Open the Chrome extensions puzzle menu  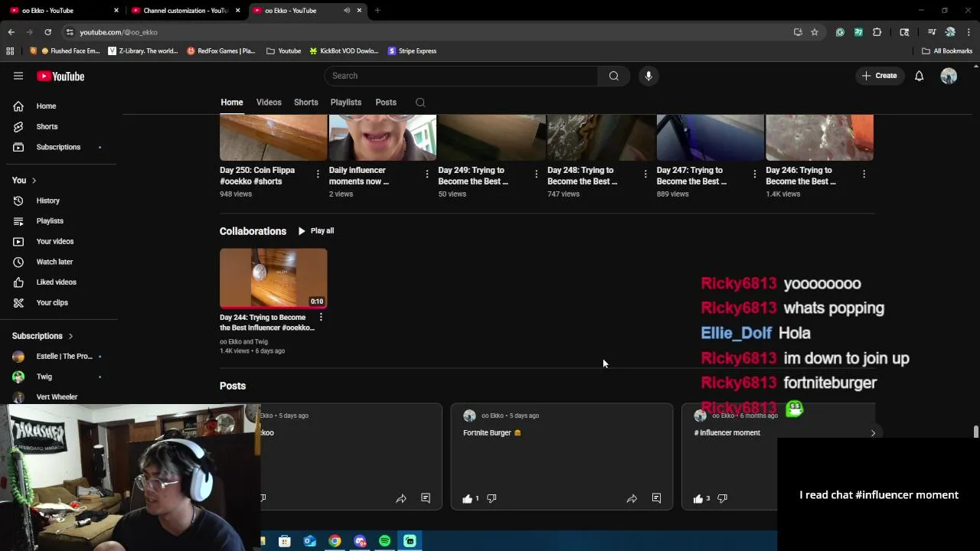coord(877,32)
